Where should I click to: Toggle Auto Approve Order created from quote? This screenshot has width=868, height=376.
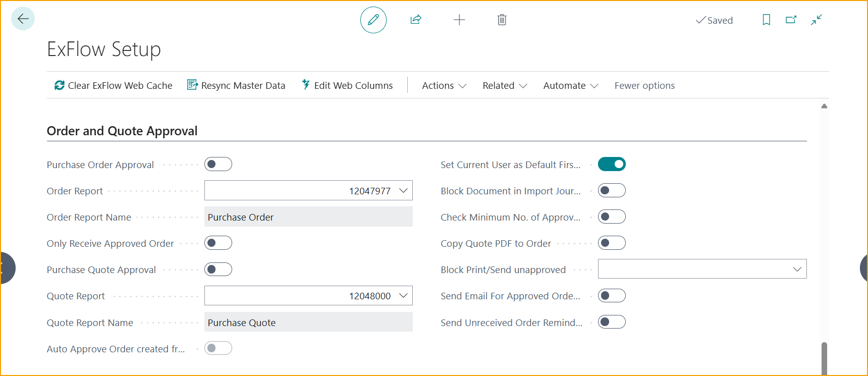click(x=218, y=348)
